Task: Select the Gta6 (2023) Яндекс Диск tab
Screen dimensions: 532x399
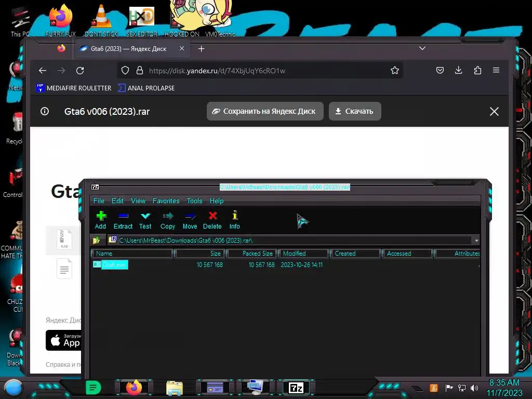Action: coord(129,49)
